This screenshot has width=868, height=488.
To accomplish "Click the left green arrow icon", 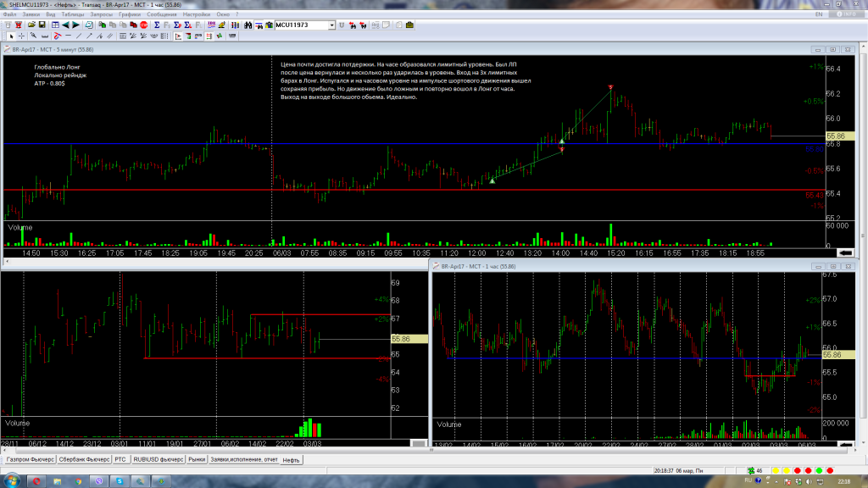I will tap(65, 25).
